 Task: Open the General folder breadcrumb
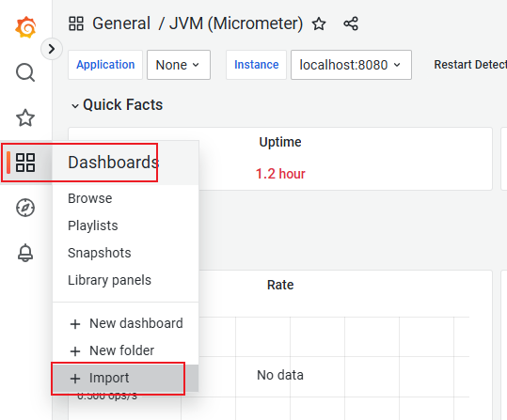click(121, 23)
